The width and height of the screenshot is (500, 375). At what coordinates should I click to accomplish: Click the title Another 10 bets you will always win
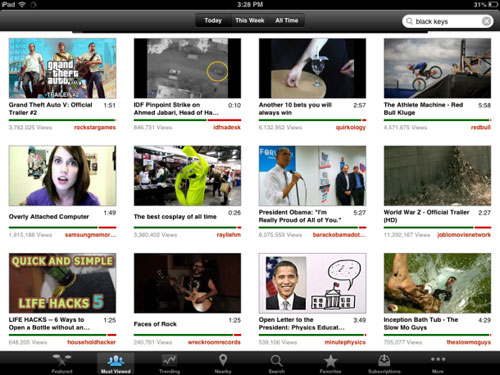point(295,109)
